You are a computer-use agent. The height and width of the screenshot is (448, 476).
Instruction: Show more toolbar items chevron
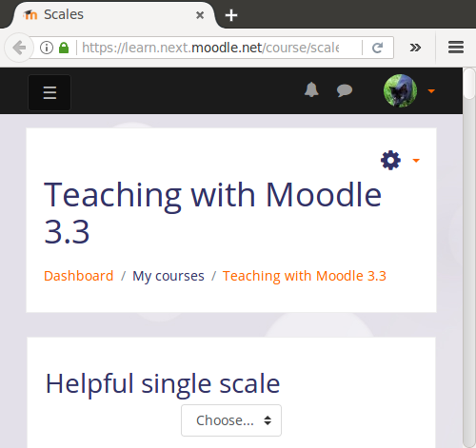coord(415,48)
